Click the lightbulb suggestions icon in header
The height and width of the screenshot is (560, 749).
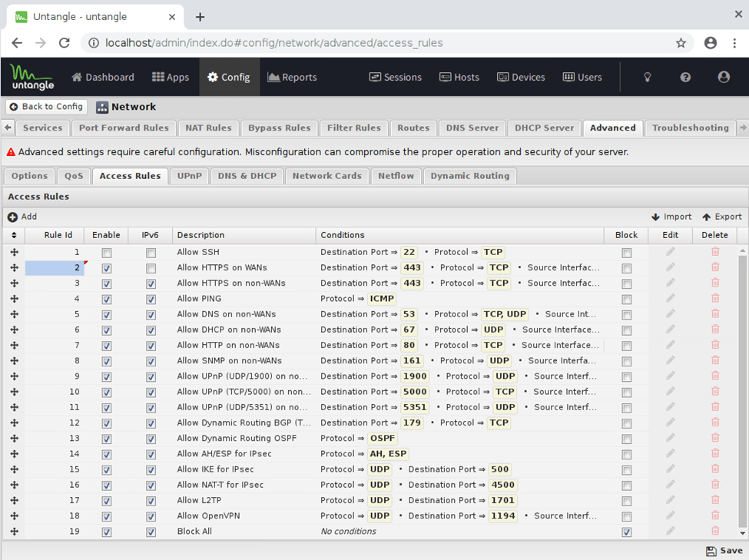648,77
